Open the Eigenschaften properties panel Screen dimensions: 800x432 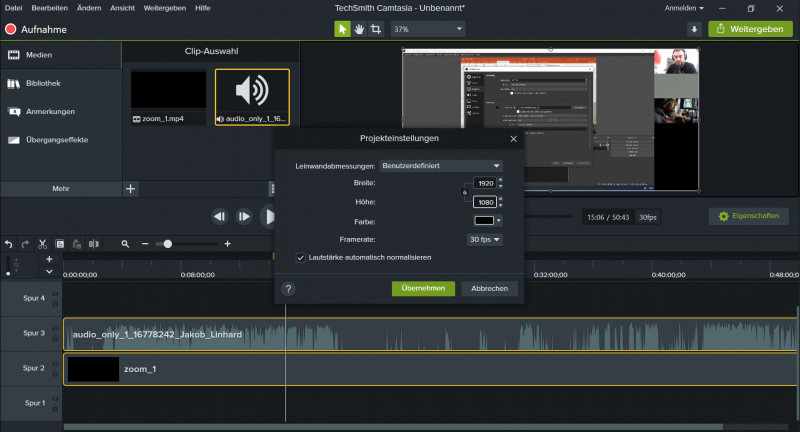[x=748, y=216]
